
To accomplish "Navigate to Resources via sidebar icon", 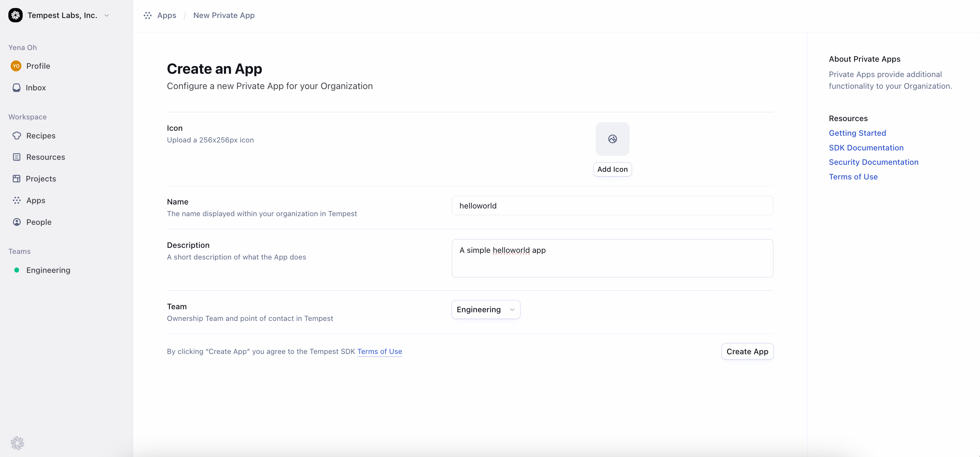I will tap(16, 157).
